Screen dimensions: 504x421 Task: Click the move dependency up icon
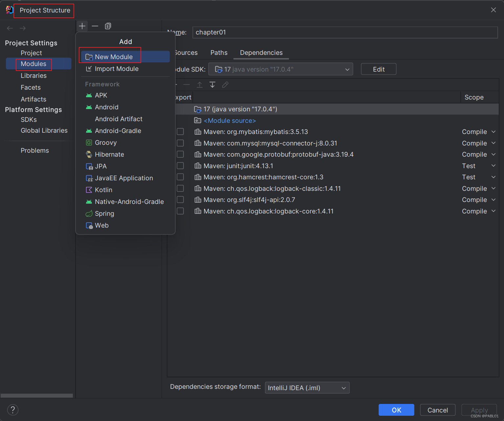[200, 85]
